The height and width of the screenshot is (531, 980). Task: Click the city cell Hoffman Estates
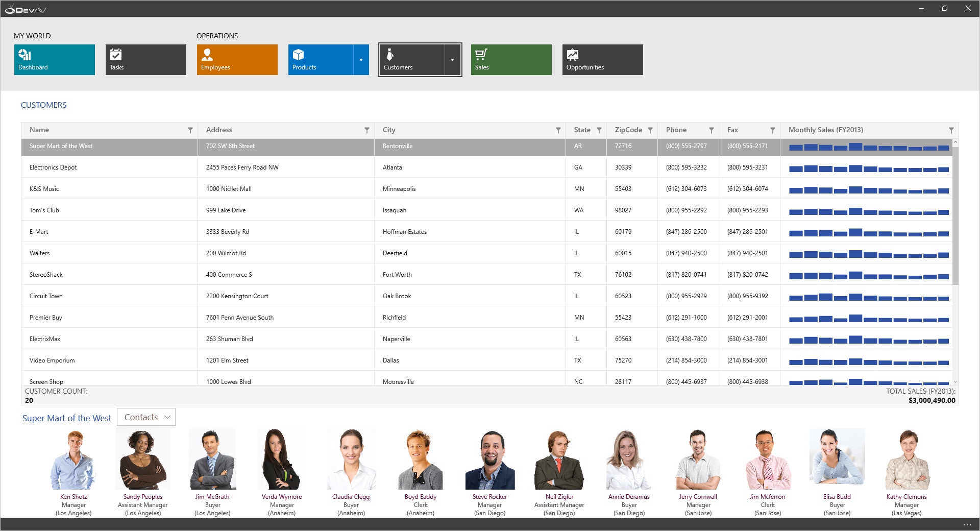click(405, 232)
